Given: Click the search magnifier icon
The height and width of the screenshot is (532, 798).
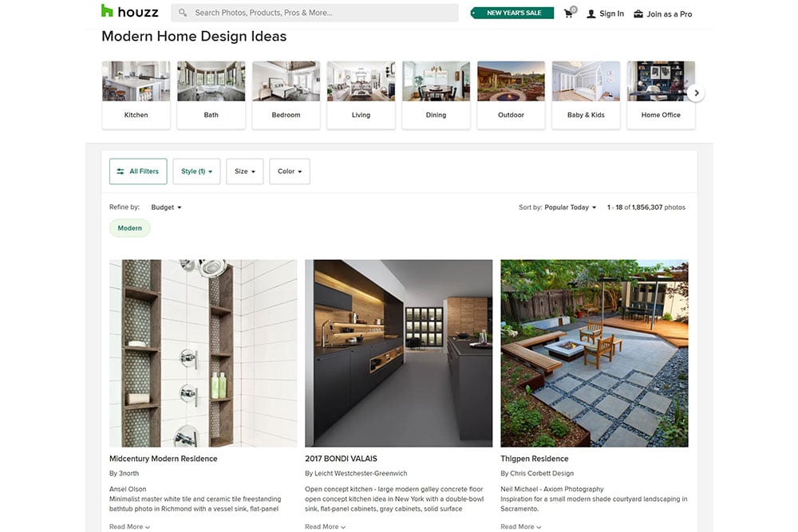Looking at the screenshot, I should coord(183,13).
